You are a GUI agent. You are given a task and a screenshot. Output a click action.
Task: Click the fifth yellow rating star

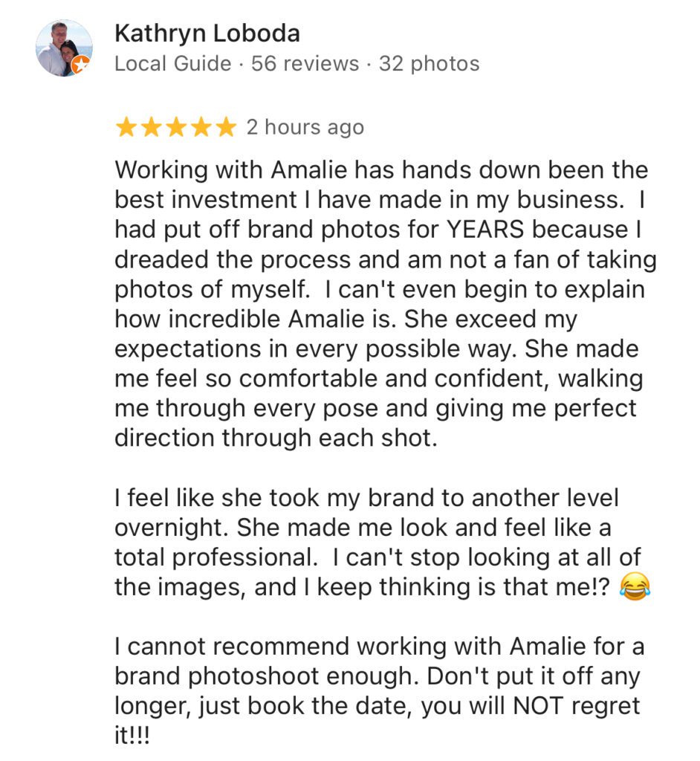pyautogui.click(x=224, y=128)
